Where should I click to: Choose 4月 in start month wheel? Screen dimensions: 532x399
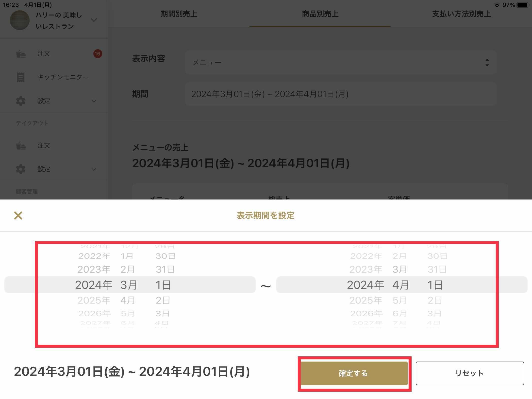click(x=128, y=300)
